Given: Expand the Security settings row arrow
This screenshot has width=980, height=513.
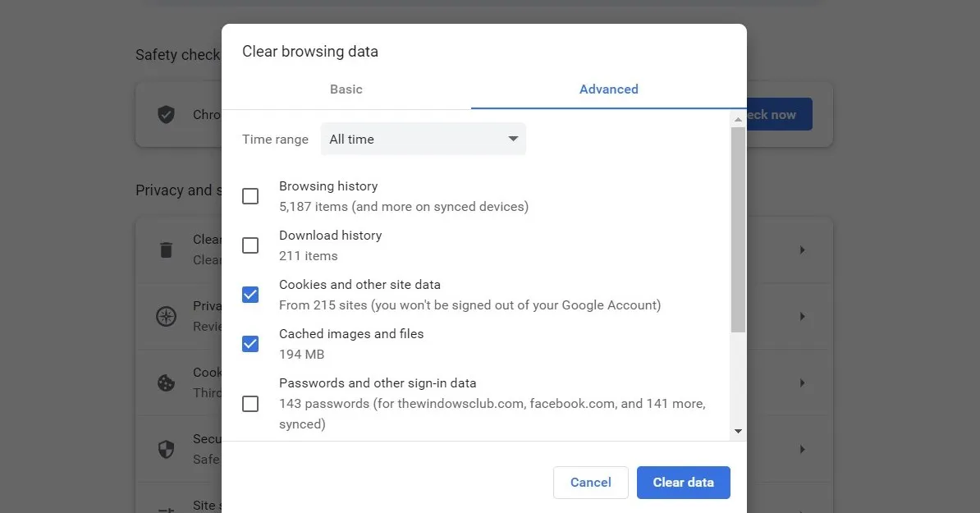Looking at the screenshot, I should (x=802, y=448).
